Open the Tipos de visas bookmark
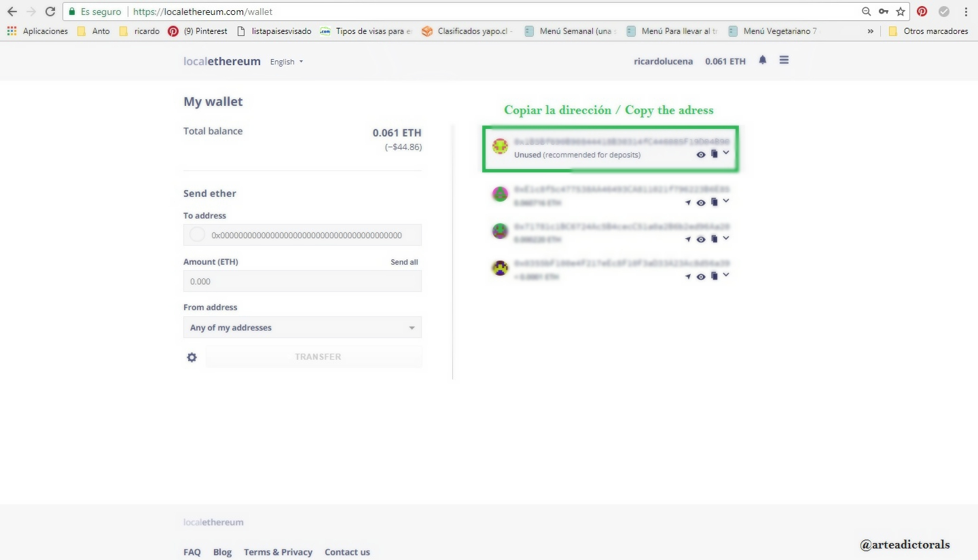 pyautogui.click(x=365, y=31)
